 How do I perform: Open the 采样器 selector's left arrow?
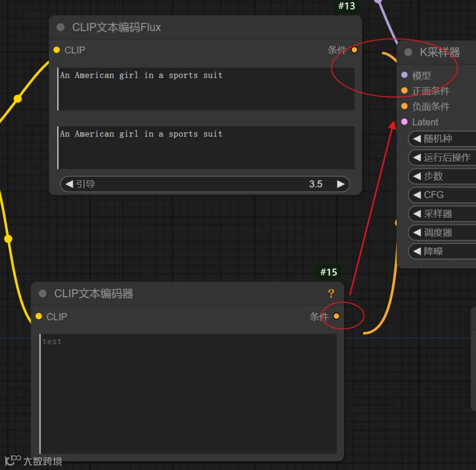tap(417, 214)
